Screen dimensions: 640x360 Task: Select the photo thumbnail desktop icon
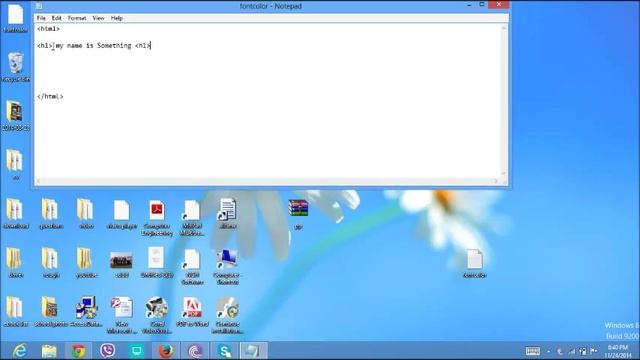121,265
